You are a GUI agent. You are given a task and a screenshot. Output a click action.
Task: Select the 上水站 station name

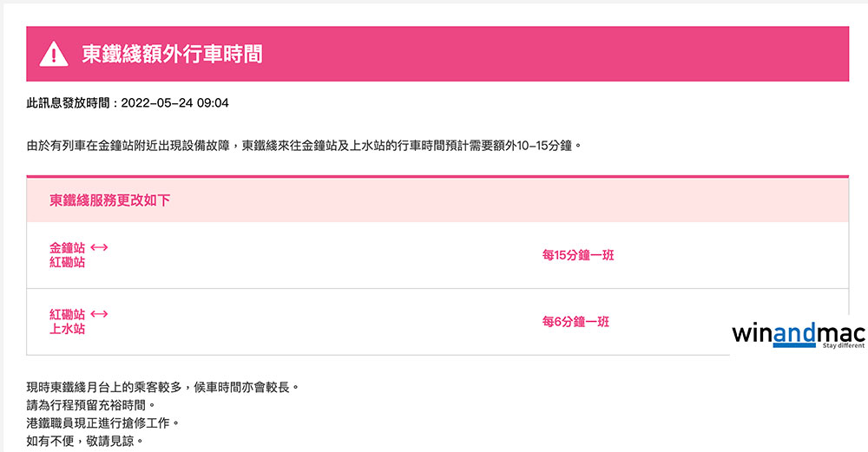68,329
